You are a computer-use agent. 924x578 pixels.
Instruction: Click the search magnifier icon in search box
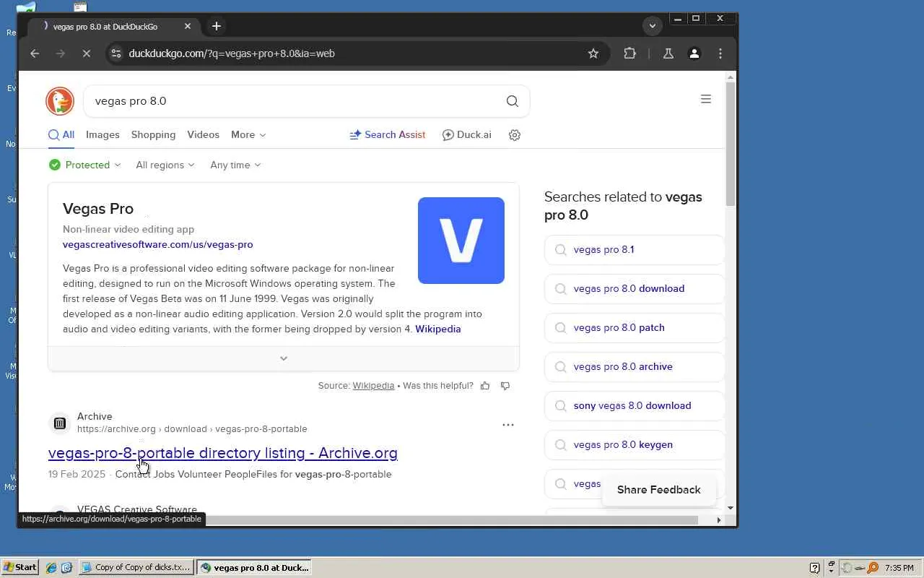tap(513, 101)
